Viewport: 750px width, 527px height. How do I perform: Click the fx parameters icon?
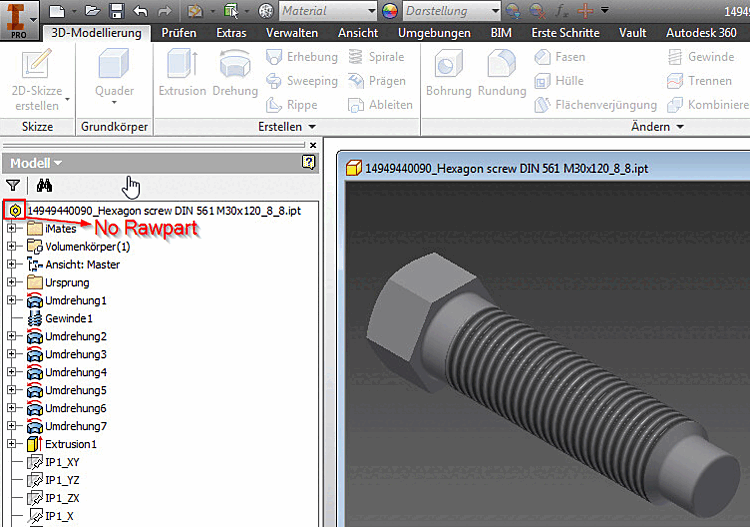tap(561, 11)
